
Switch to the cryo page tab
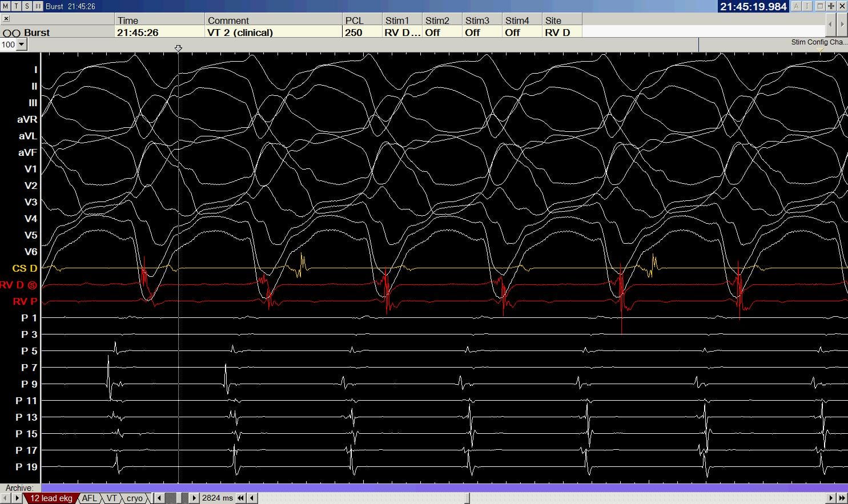pyautogui.click(x=135, y=498)
